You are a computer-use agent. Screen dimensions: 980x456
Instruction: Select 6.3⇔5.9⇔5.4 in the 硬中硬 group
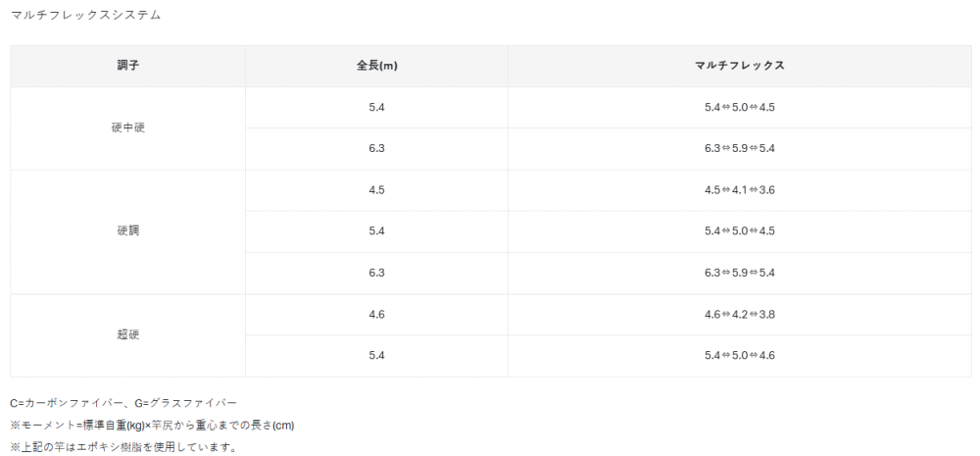739,149
